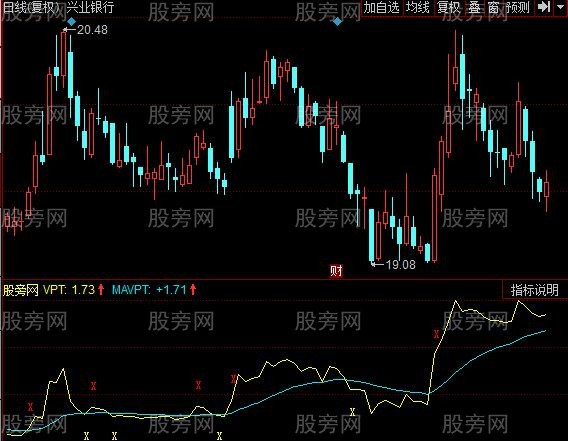
Task: Expand the top-right dropdown triangle
Action: click(560, 7)
